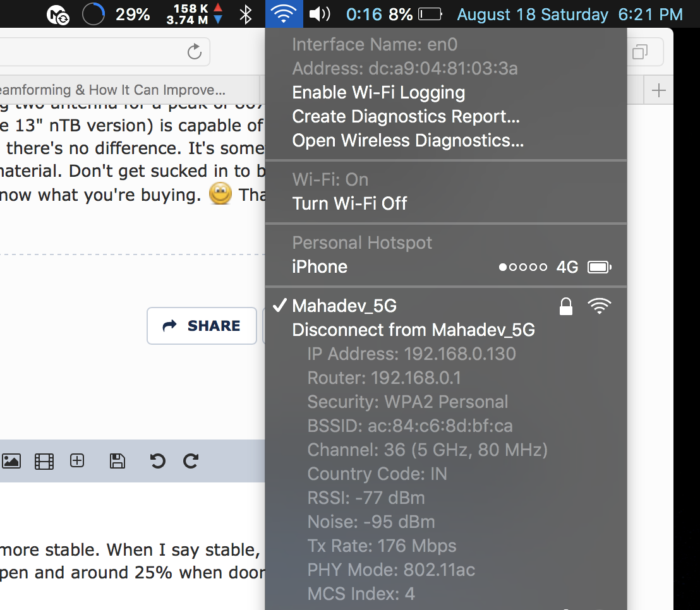700x610 pixels.
Task: Click the Security: WPA2 Personal line
Action: (407, 402)
